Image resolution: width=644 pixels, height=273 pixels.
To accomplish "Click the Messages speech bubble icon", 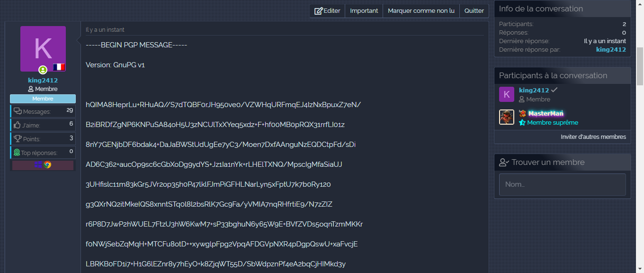I will (18, 111).
